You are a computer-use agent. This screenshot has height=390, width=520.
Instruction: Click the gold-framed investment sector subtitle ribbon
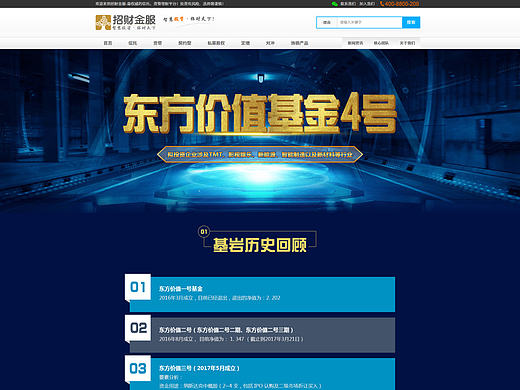click(260, 154)
